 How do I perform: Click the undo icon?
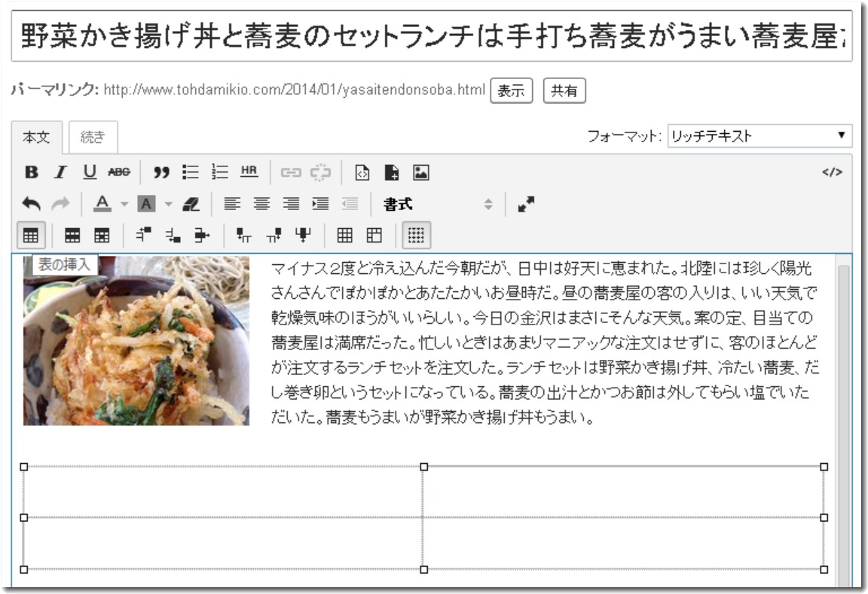[32, 203]
